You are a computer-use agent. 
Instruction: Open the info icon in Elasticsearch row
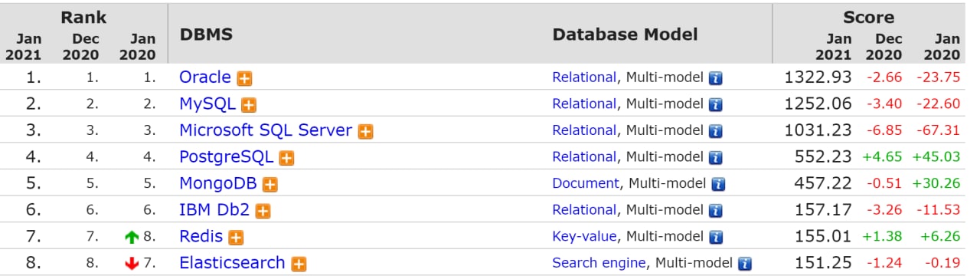click(x=744, y=264)
